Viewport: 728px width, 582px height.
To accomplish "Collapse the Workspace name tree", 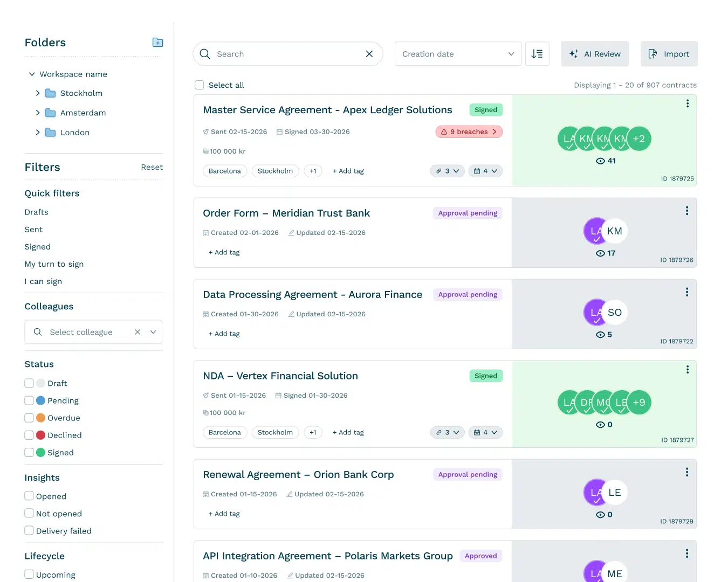I will click(x=32, y=74).
